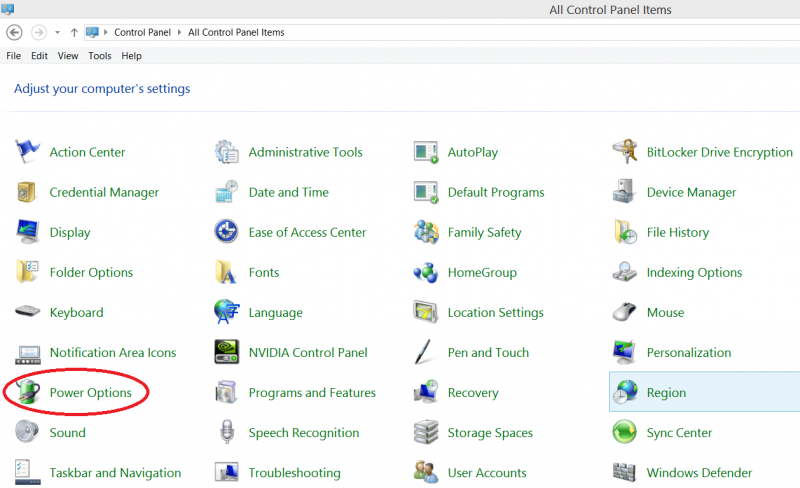The height and width of the screenshot is (488, 800).
Task: Open the Speech Recognition microphone icon
Action: click(227, 432)
